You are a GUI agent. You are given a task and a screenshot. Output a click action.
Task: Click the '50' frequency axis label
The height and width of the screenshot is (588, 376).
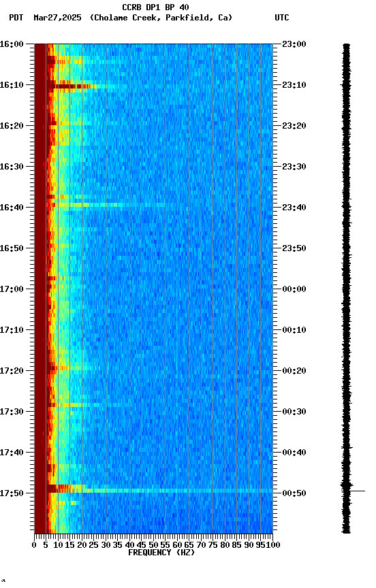(153, 545)
